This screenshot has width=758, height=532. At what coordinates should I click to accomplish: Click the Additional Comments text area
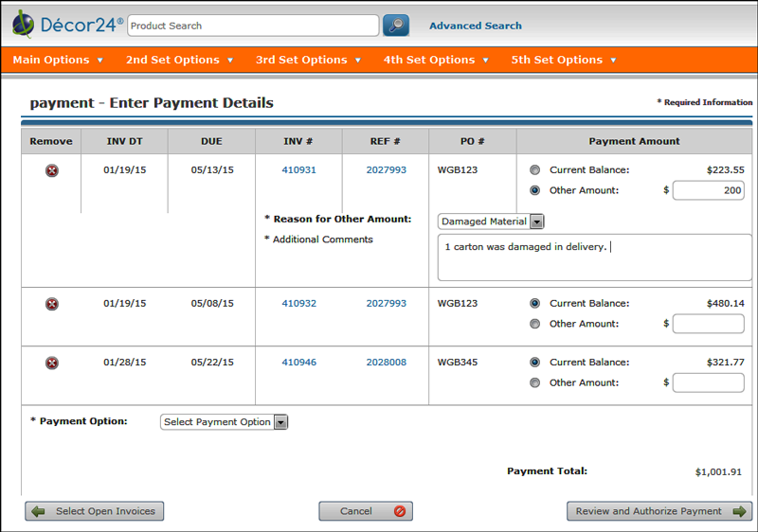tap(594, 257)
